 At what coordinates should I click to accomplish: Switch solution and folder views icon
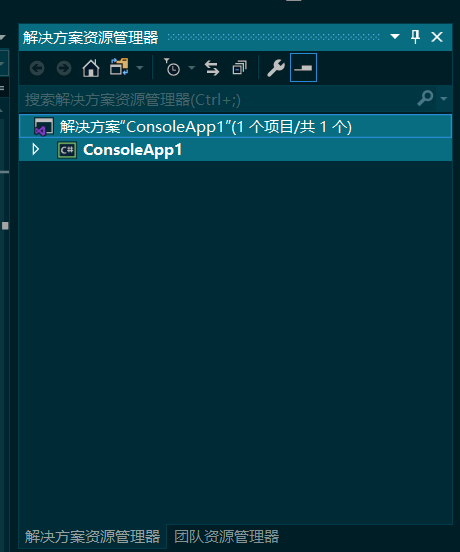click(119, 67)
